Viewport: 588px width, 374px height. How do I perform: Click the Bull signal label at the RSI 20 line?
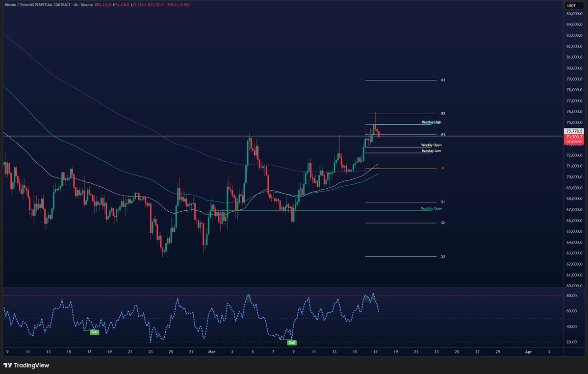tap(292, 343)
